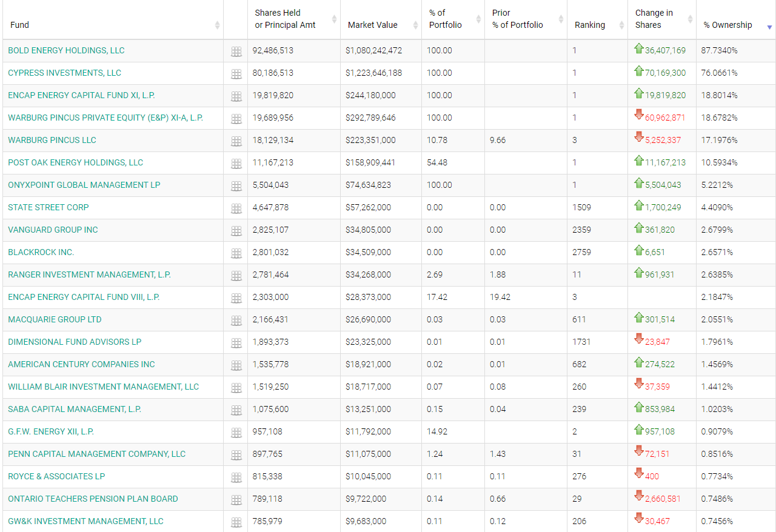Open grid icon for GW&K Investment Management row

[x=236, y=522]
